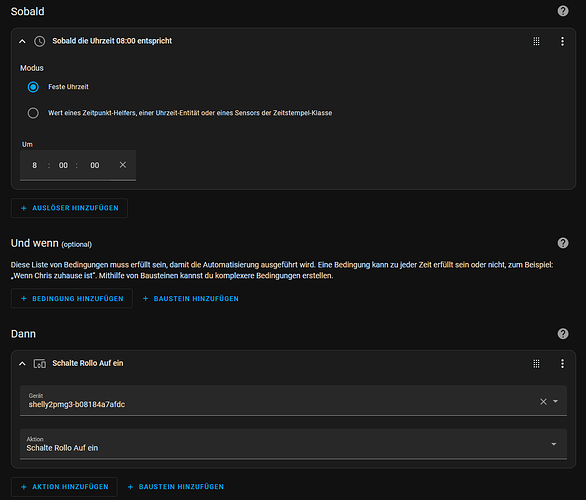Open help for the Sobald section
Image resolution: width=586 pixels, height=500 pixels.
563,11
